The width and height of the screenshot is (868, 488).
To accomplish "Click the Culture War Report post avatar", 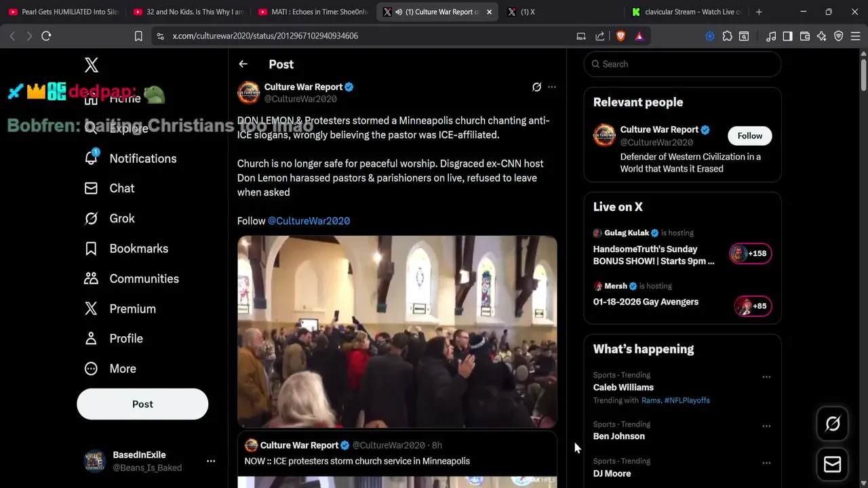I will (248, 92).
